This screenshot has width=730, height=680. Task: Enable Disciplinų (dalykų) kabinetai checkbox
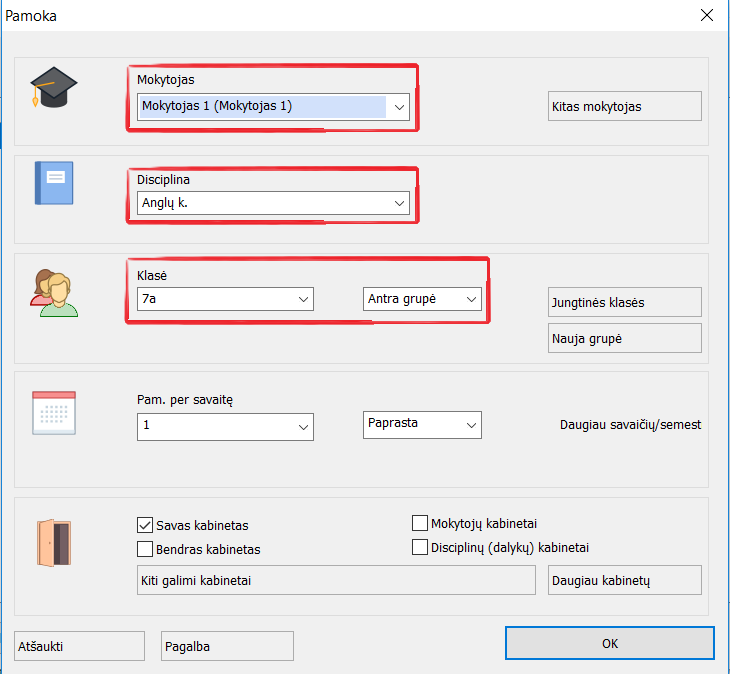[420, 547]
